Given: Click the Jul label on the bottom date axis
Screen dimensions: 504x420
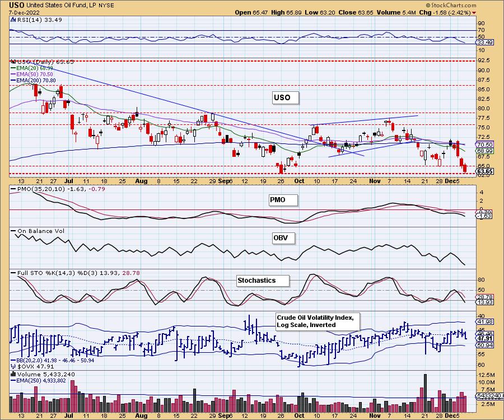Looking at the screenshot, I should tap(68, 416).
